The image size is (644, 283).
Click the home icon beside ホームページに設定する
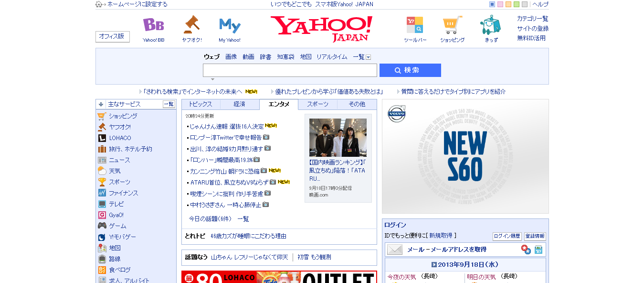pos(99,4)
